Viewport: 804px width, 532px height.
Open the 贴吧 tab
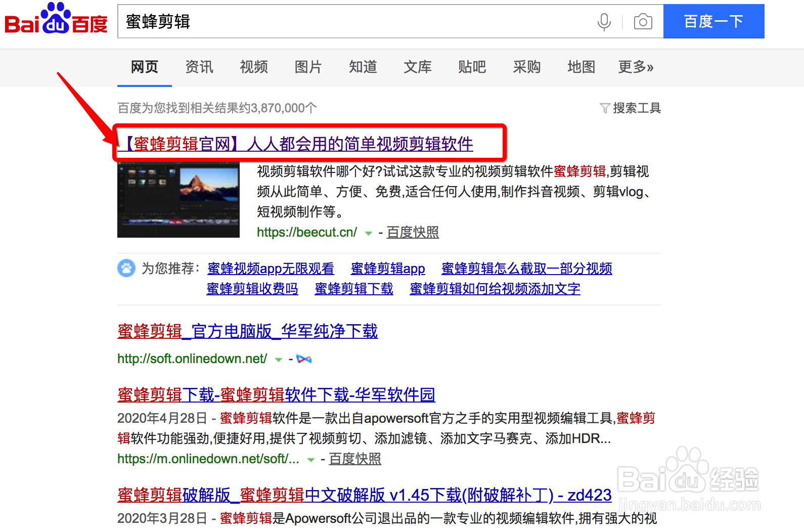pos(472,67)
